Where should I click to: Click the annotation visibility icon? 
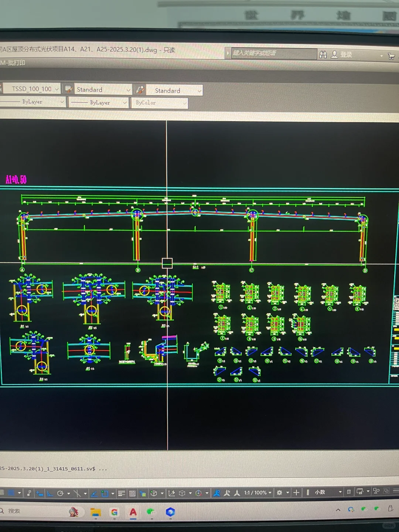point(217,493)
